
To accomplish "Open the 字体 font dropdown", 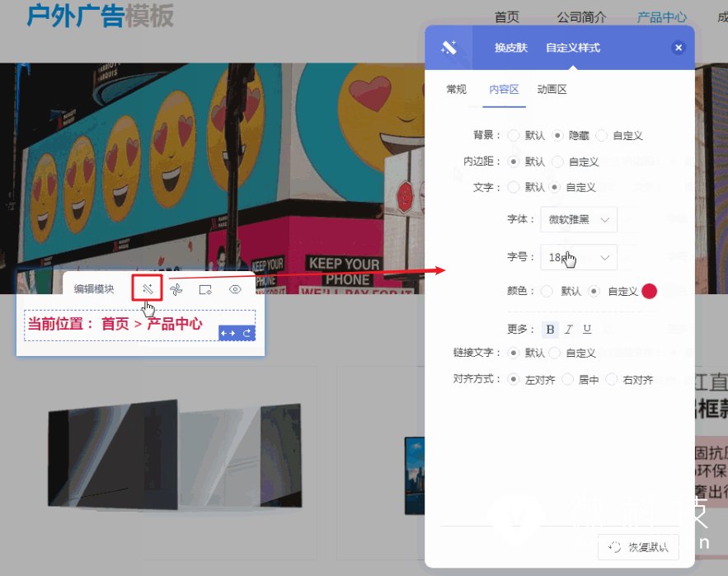I will pos(579,219).
